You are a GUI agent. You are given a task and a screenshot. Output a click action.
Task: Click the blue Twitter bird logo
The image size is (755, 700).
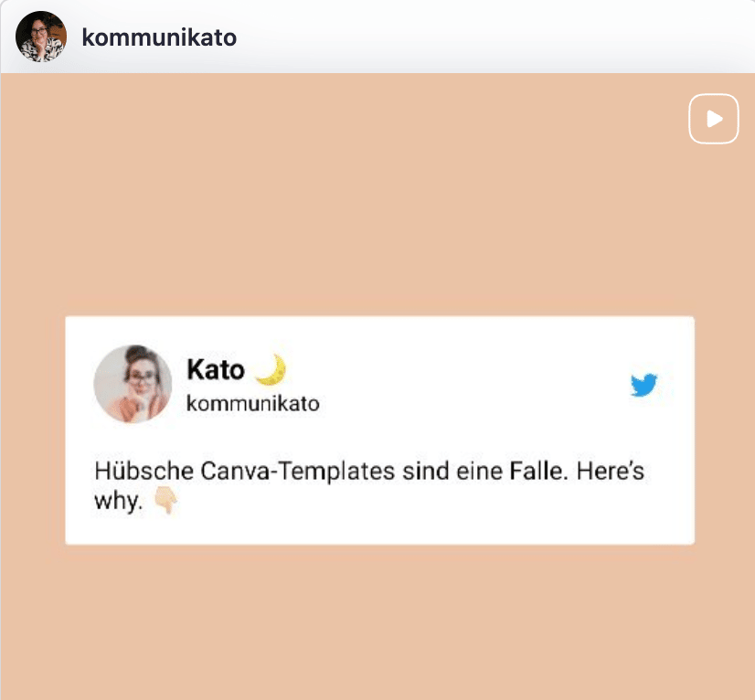coord(643,385)
